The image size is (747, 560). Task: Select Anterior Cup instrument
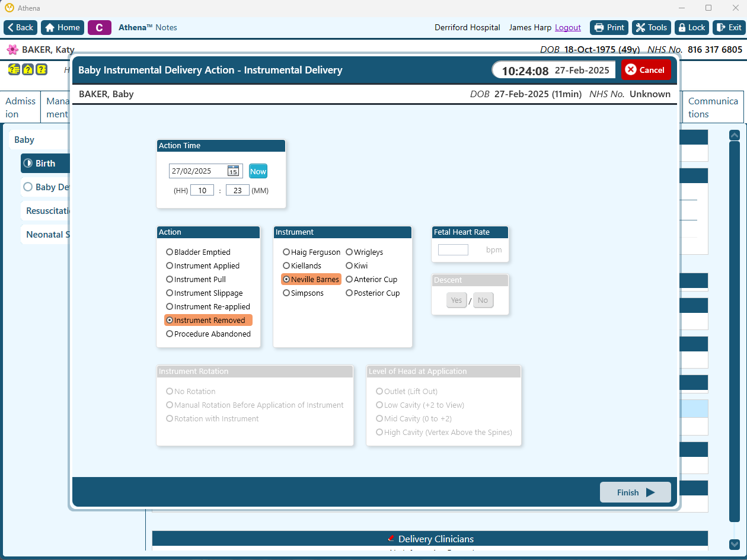(x=372, y=279)
